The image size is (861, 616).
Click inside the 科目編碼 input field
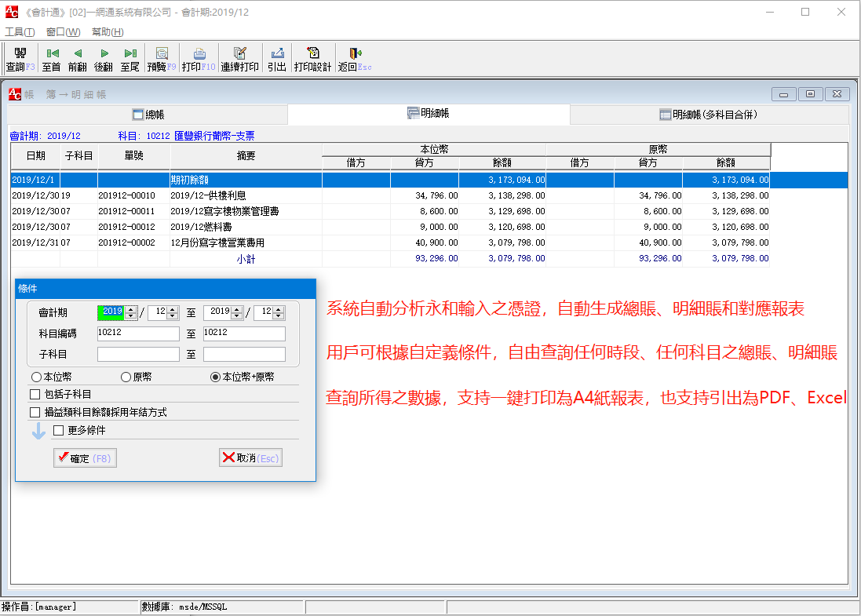click(137, 333)
